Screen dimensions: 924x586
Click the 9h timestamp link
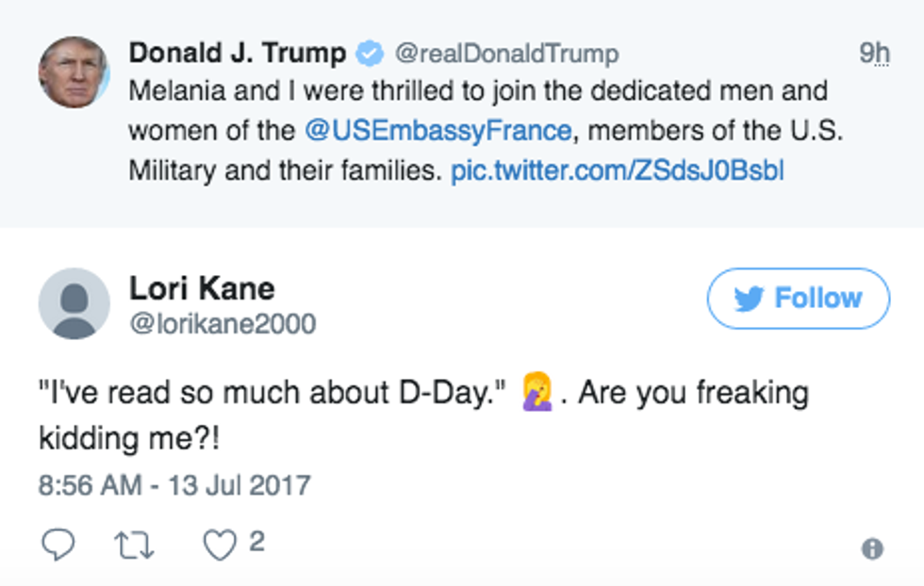point(874,55)
